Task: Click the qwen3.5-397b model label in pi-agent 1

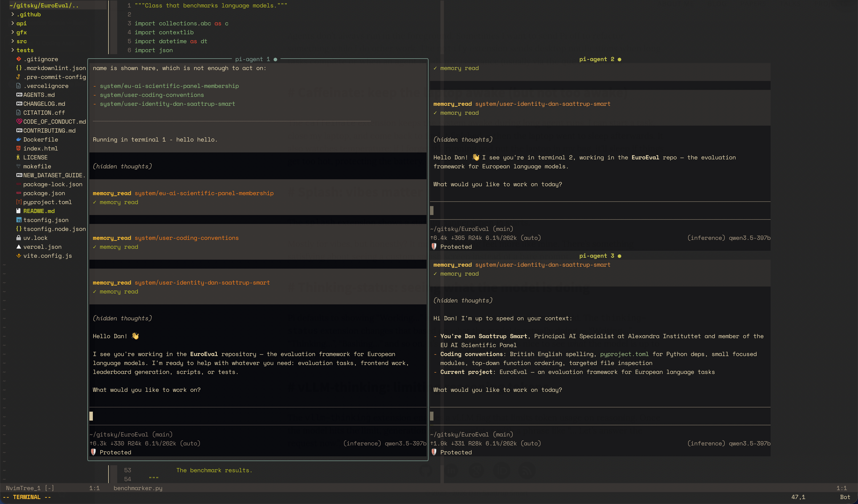Action: point(405,443)
